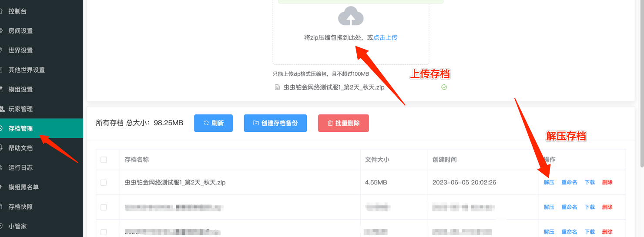The image size is (644, 237).
Task: Click the 控制台 sidebar icon
Action: [1, 11]
